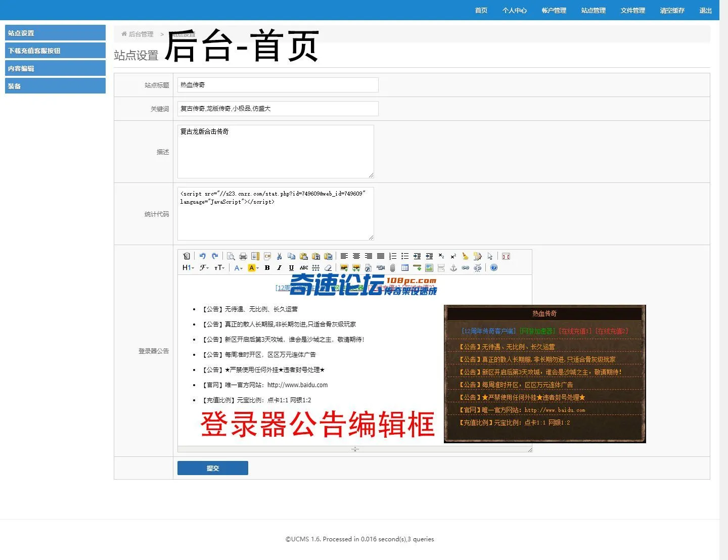This screenshot has height=560, width=728.
Task: Click the Cut scissors icon
Action: coord(279,256)
